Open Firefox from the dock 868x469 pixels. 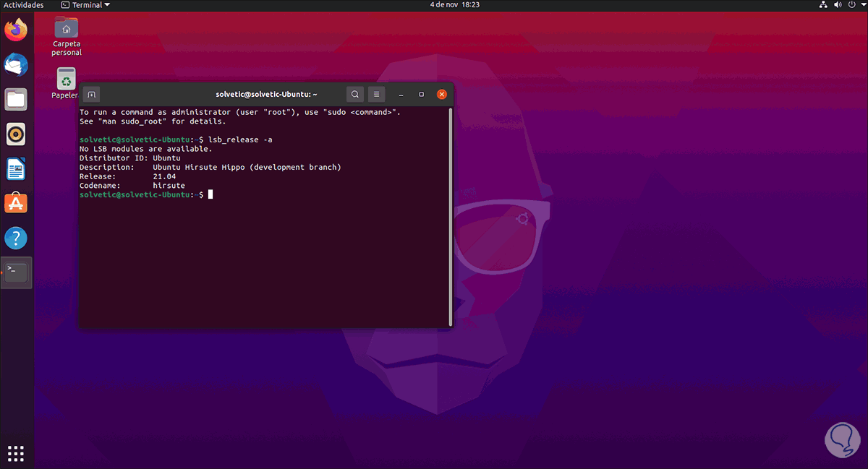16,30
